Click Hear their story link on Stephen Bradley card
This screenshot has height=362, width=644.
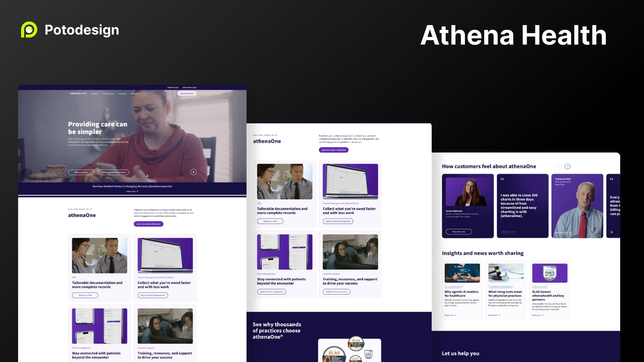click(563, 233)
